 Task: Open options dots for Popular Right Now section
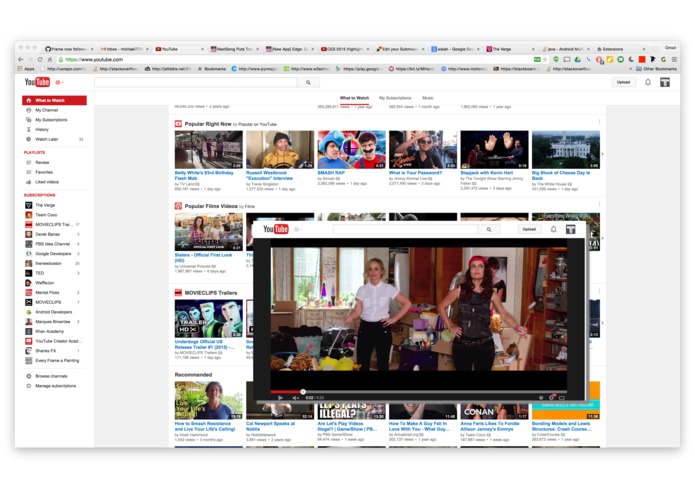599,122
